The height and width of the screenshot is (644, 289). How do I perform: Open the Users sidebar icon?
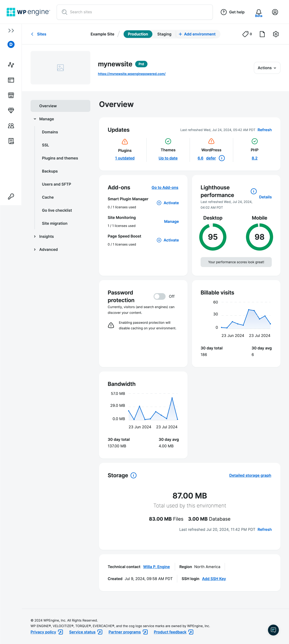click(11, 126)
